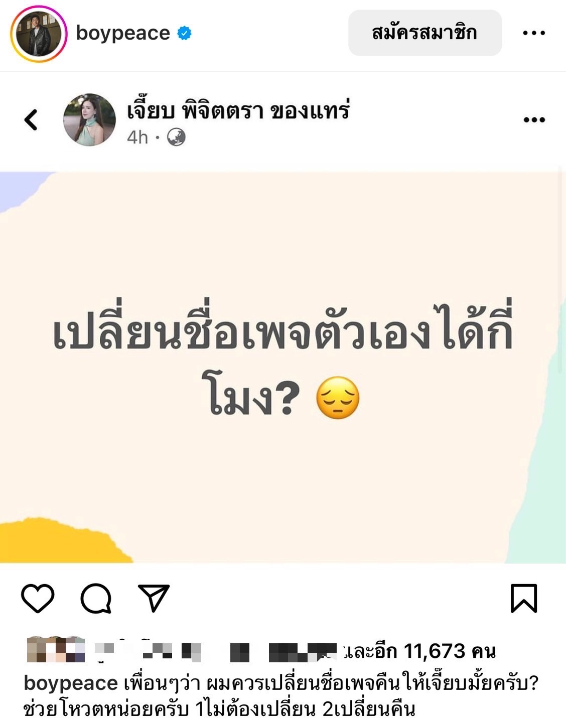The width and height of the screenshot is (566, 728).
Task: Open boypeace username in the header
Action: pyautogui.click(x=123, y=33)
